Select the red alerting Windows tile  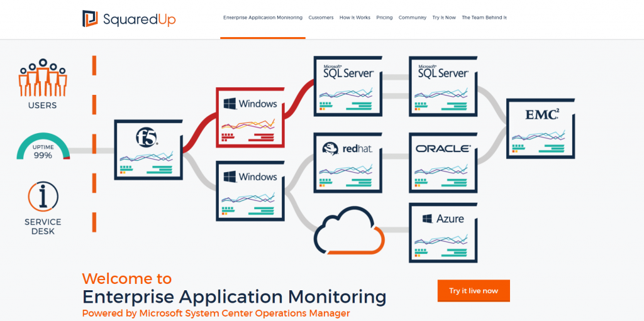[x=250, y=117]
